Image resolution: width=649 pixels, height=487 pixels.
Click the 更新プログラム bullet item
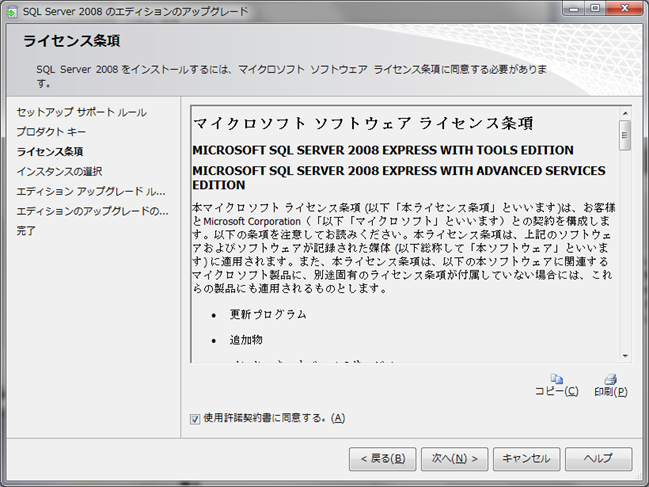pyautogui.click(x=268, y=314)
